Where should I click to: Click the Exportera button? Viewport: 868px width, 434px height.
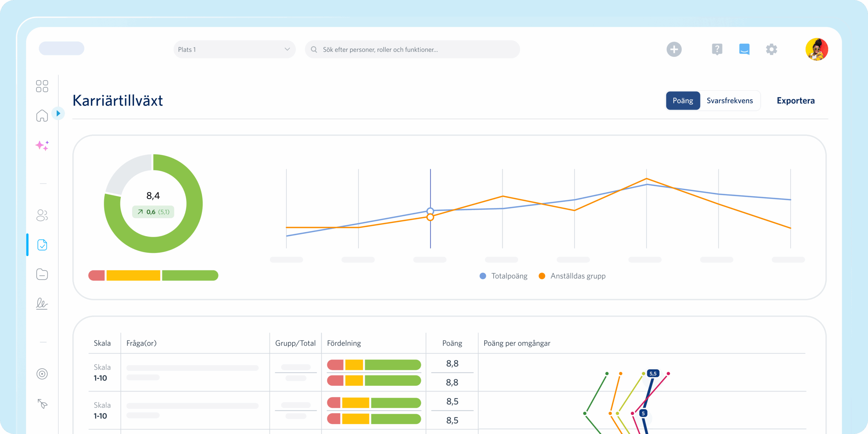795,101
